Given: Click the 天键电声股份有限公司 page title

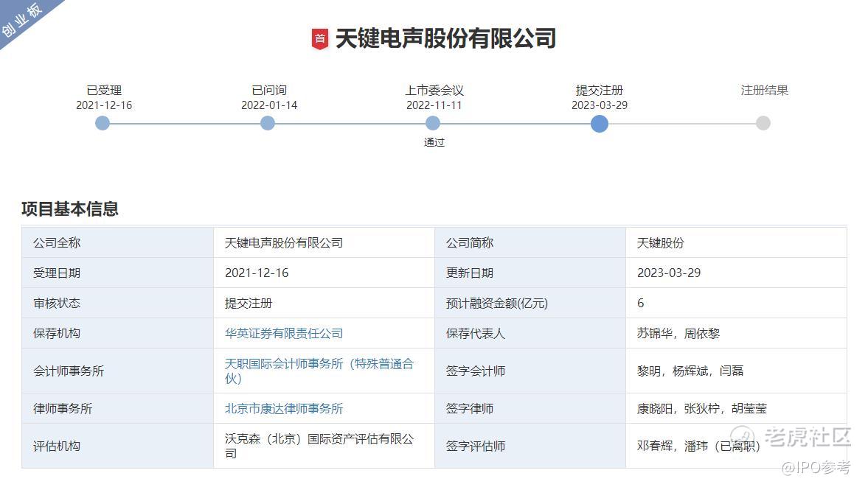Looking at the screenshot, I should point(445,39).
